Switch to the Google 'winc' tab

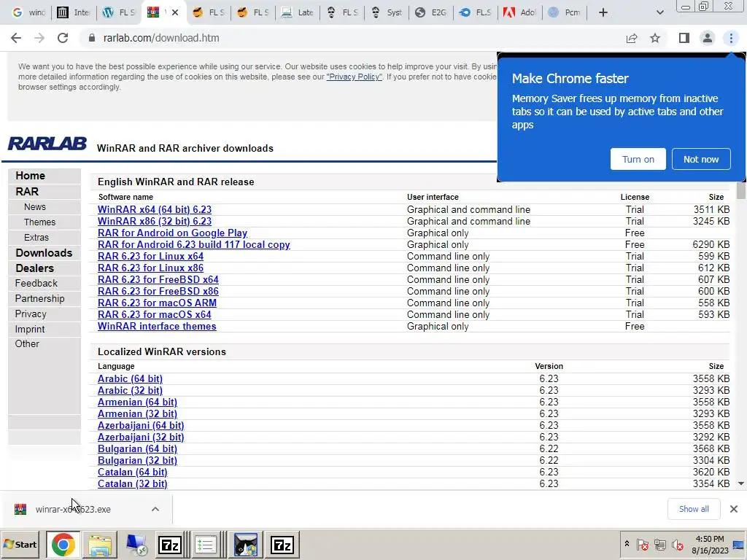pyautogui.click(x=28, y=12)
